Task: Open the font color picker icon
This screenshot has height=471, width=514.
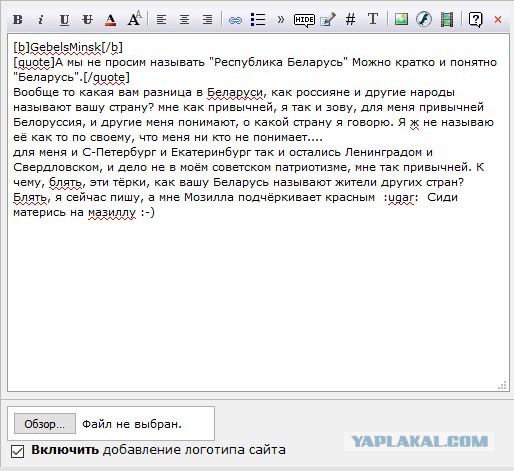Action: pos(110,20)
